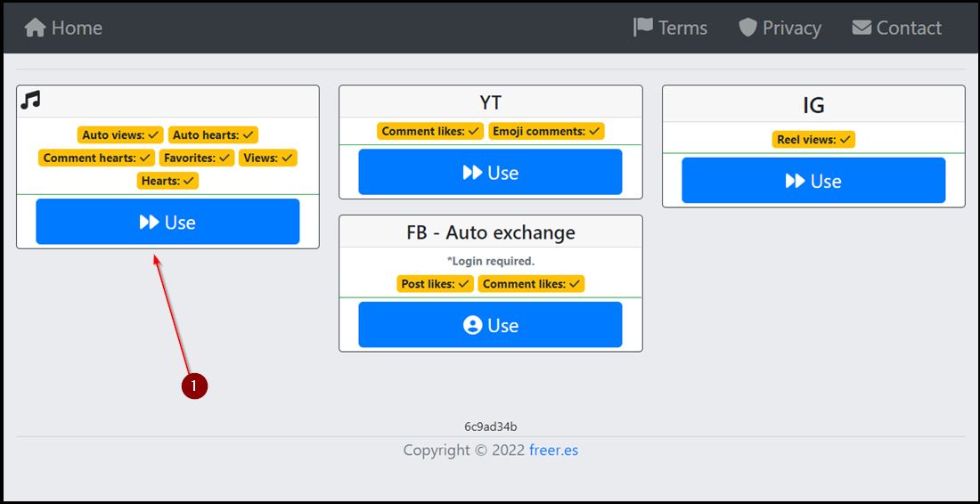Click the fast-forward icon on YT Use button

click(472, 173)
